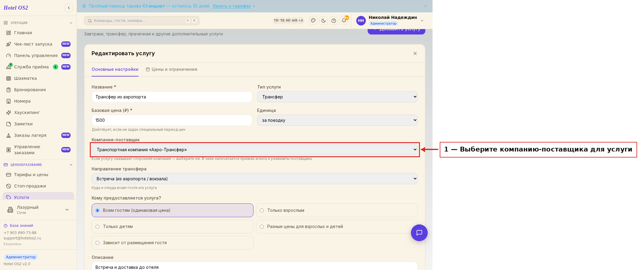
Task: Open Главная in the sidebar
Action: [x=38, y=33]
